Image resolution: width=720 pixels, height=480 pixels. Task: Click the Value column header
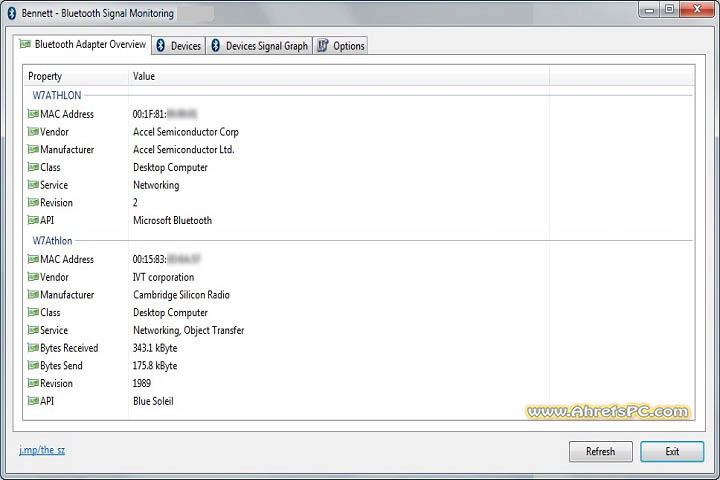[x=339, y=76]
